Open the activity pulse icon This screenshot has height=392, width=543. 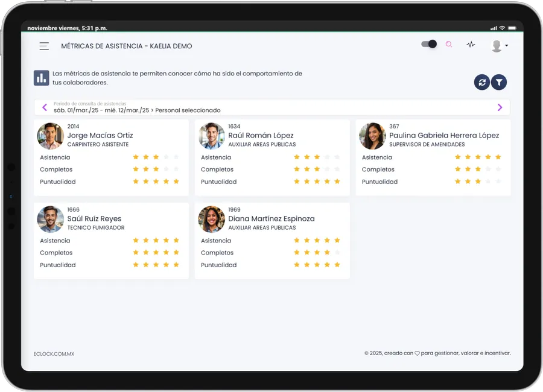(x=471, y=45)
